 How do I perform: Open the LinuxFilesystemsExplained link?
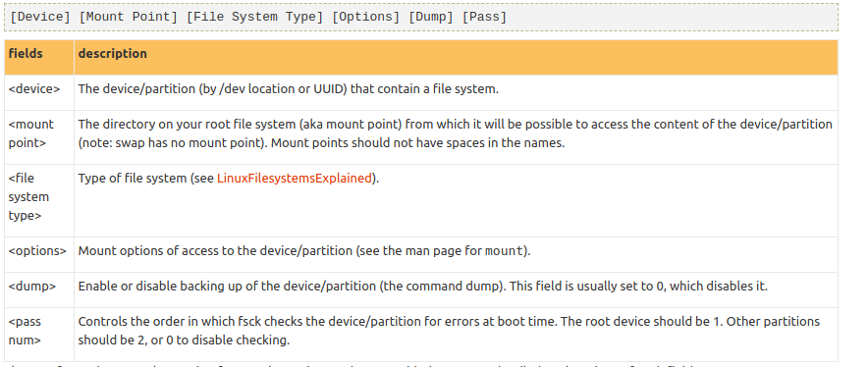pos(294,179)
